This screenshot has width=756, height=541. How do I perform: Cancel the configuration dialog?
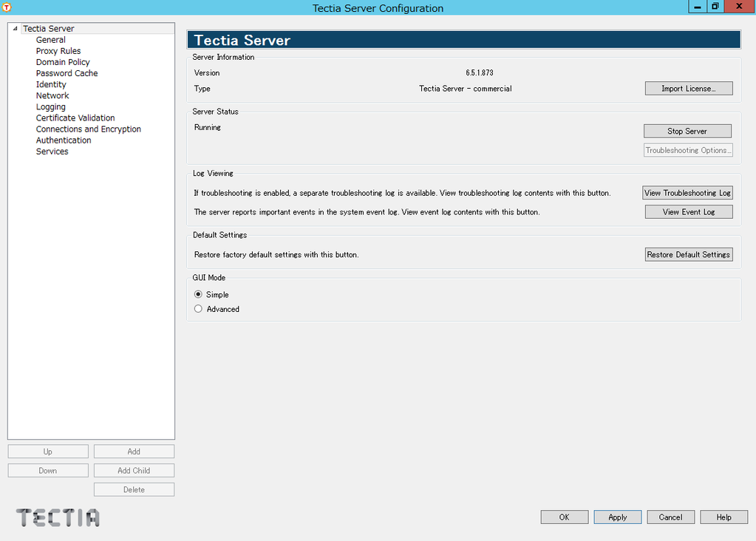pyautogui.click(x=671, y=517)
